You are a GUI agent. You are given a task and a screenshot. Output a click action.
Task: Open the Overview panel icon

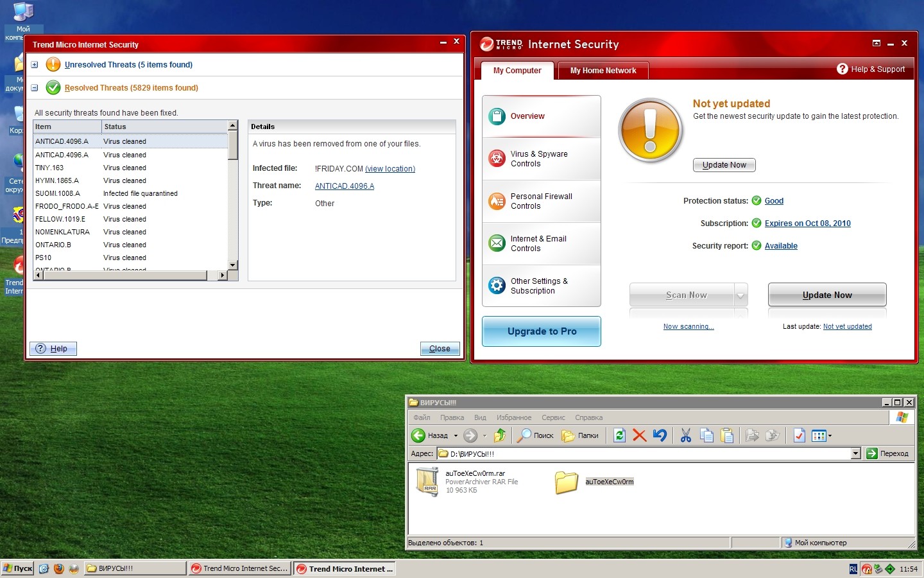coord(497,116)
